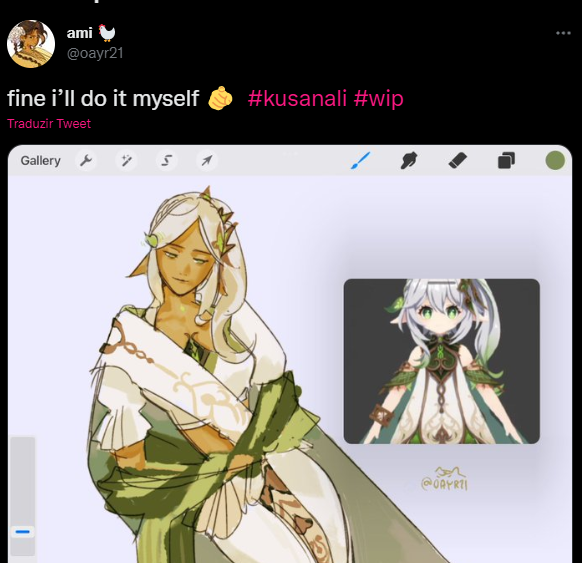The width and height of the screenshot is (582, 563).
Task: Click ami's profile avatar
Action: 31,44
